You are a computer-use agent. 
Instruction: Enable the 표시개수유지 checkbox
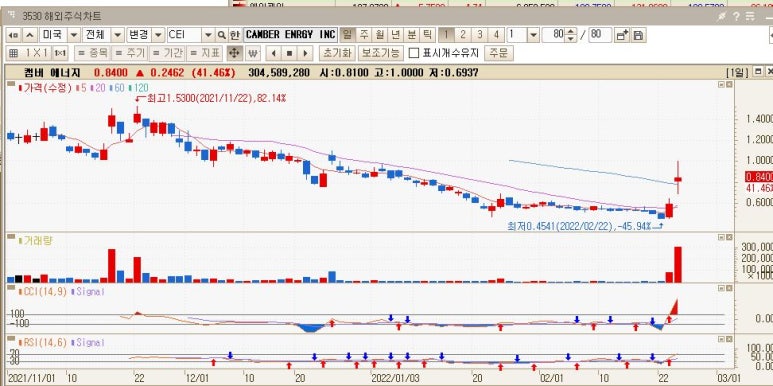pyautogui.click(x=415, y=53)
